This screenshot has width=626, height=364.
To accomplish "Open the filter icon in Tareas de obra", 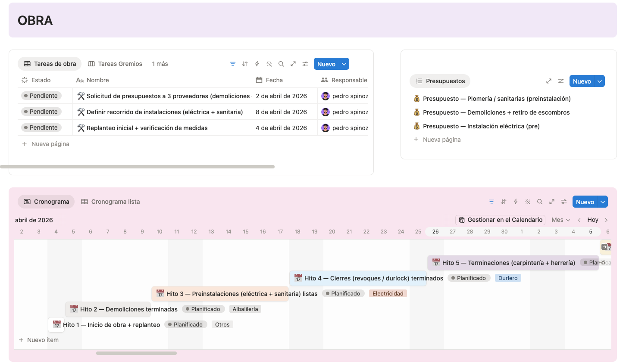I will (x=233, y=64).
